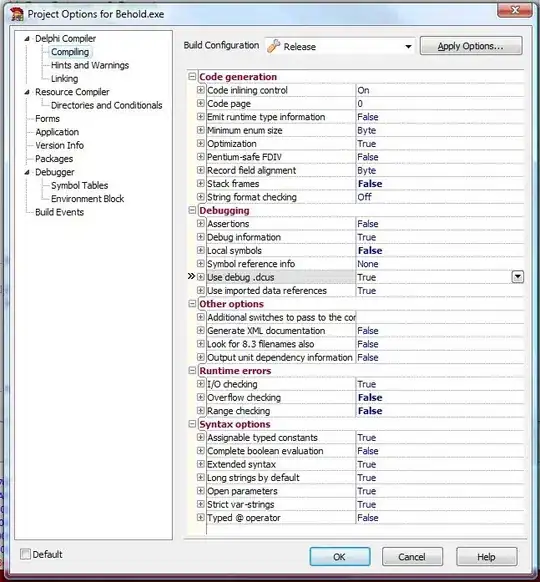Click the Local symbols False value
Image resolution: width=540 pixels, height=582 pixels.
(370, 251)
